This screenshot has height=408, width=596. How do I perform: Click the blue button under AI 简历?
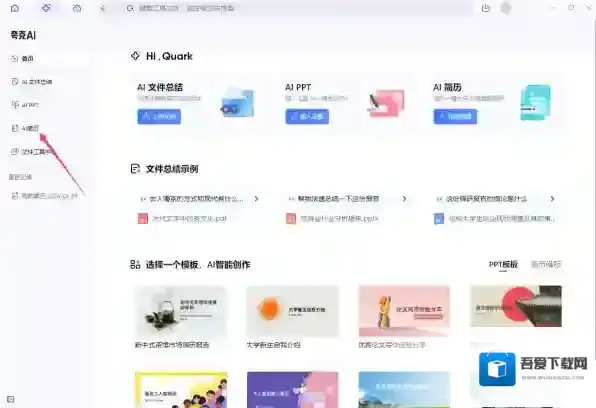tap(455, 116)
